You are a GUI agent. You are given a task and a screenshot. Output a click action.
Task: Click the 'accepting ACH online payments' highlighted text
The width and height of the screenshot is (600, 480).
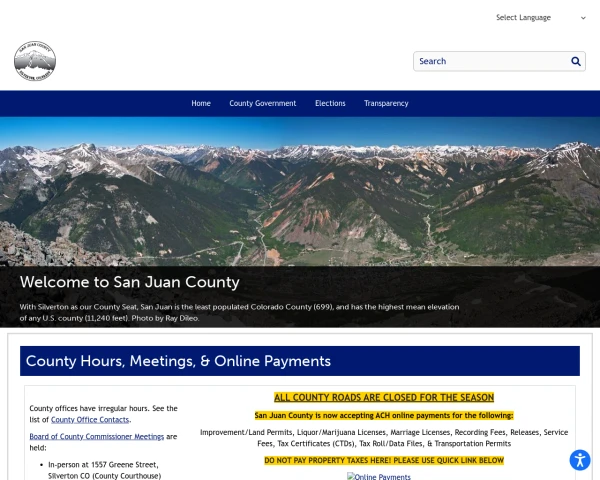click(x=384, y=415)
